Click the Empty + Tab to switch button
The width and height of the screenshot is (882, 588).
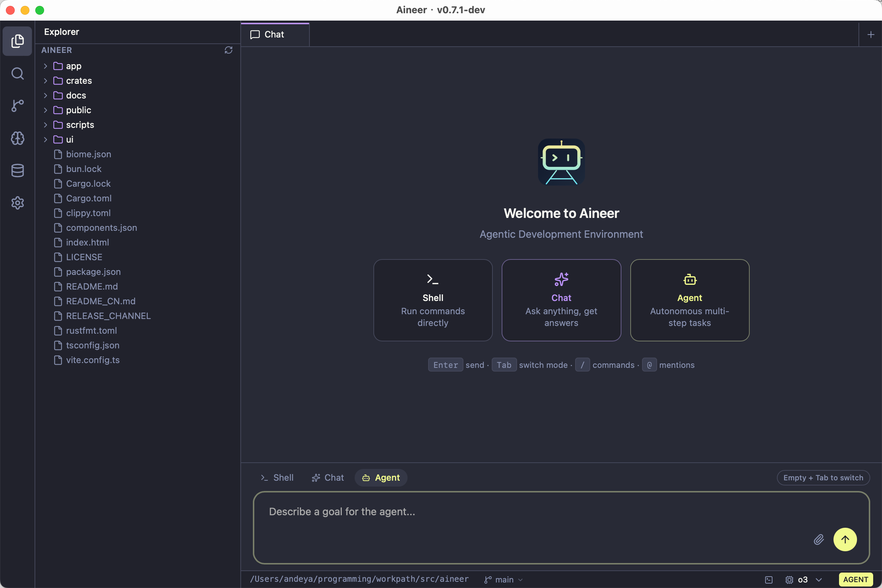coord(823,477)
